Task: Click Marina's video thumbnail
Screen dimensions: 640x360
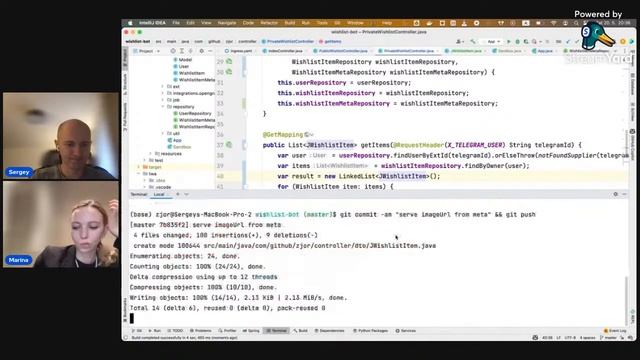Action: (61, 224)
